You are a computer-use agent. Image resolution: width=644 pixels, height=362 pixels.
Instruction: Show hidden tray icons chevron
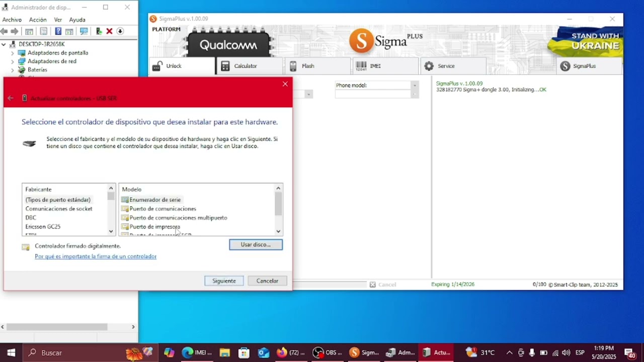tap(509, 353)
